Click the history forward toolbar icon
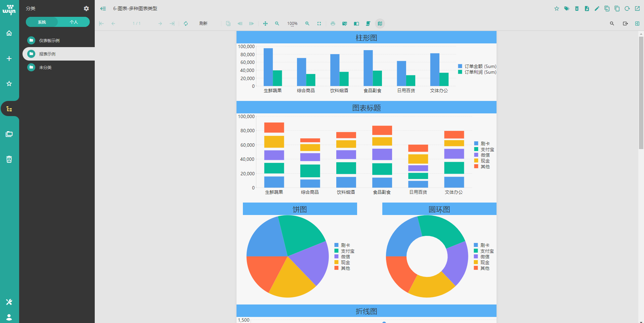The height and width of the screenshot is (323, 644). point(252,24)
